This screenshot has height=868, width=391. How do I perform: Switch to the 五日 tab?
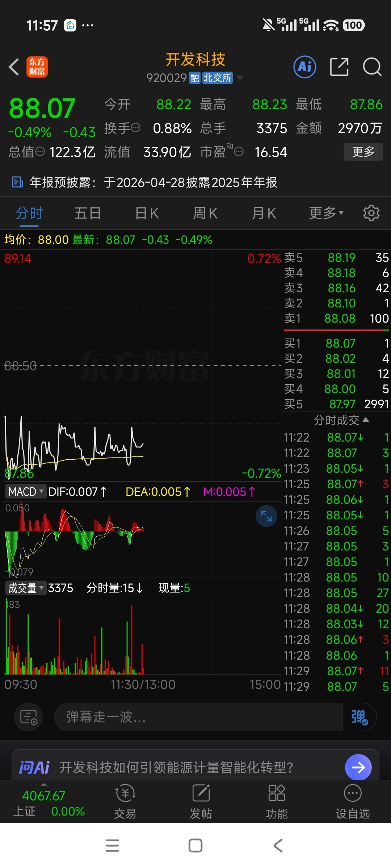(x=88, y=213)
